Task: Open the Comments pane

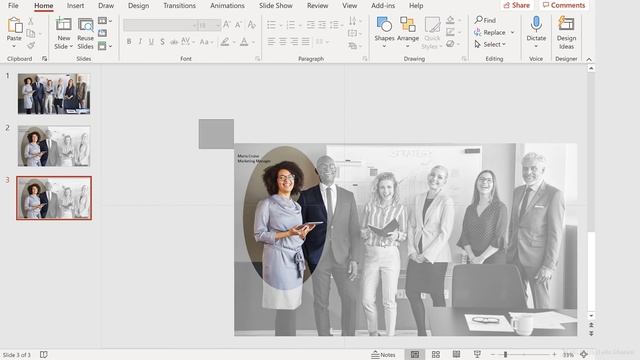Action: 564,5
